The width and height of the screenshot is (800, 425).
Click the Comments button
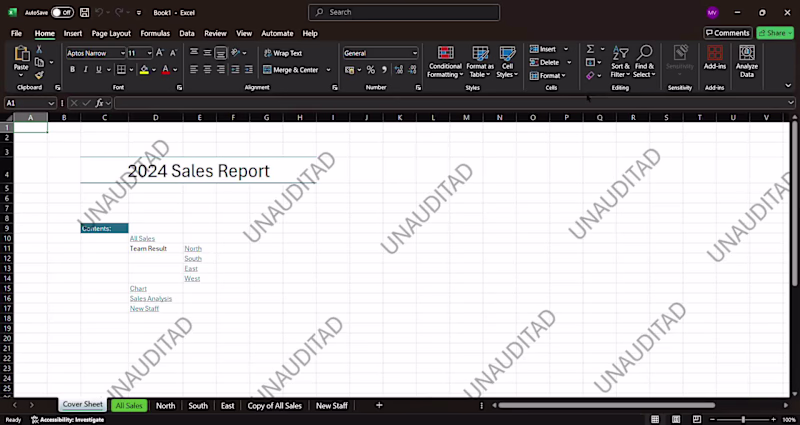(x=728, y=33)
